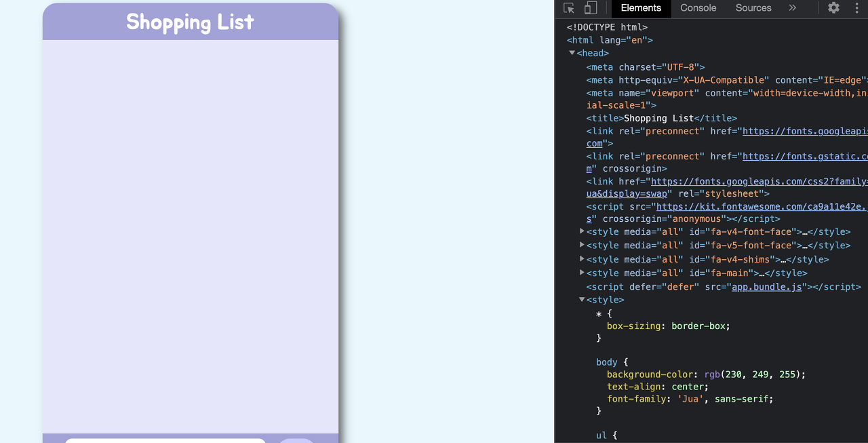Click the text-align: center declaration

coord(658,387)
